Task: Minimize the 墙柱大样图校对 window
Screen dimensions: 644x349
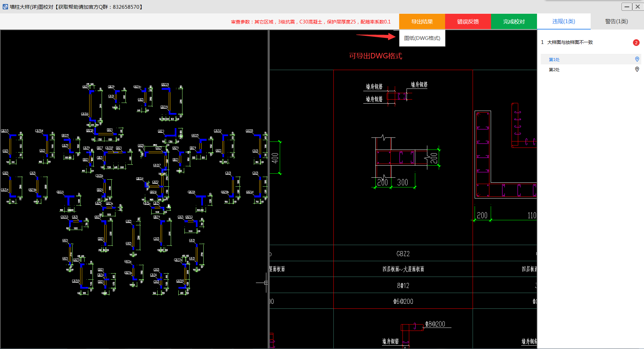Action: [x=627, y=7]
